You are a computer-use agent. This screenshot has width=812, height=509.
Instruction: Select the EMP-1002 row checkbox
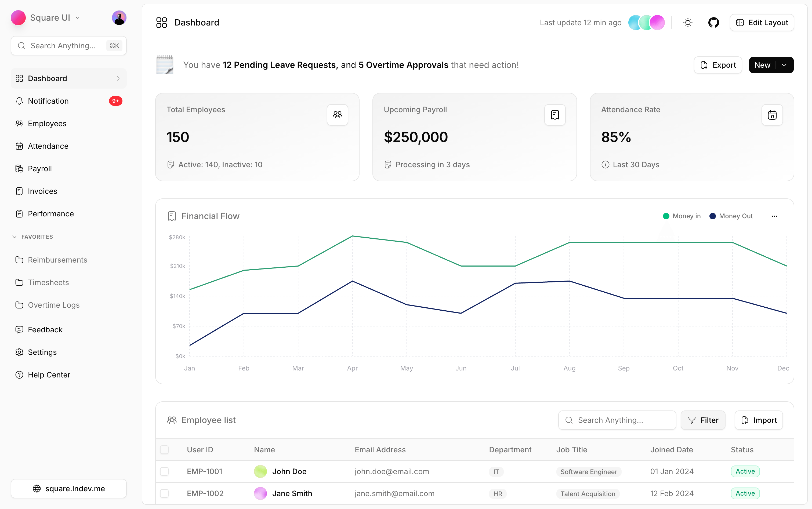[164, 493]
